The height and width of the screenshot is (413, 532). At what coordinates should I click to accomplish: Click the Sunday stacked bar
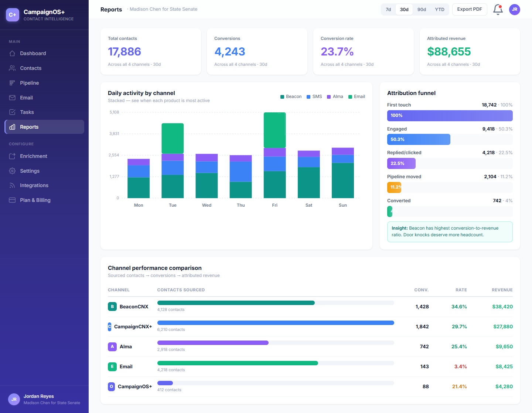343,173
